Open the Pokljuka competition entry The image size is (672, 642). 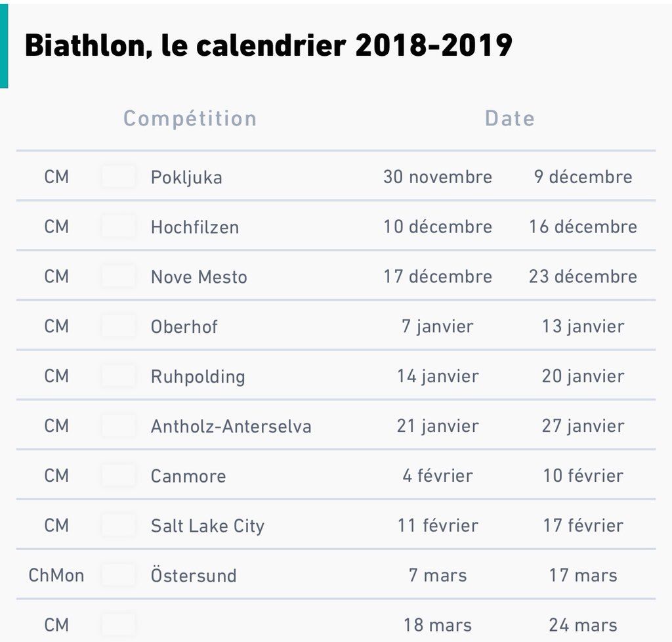click(x=186, y=177)
